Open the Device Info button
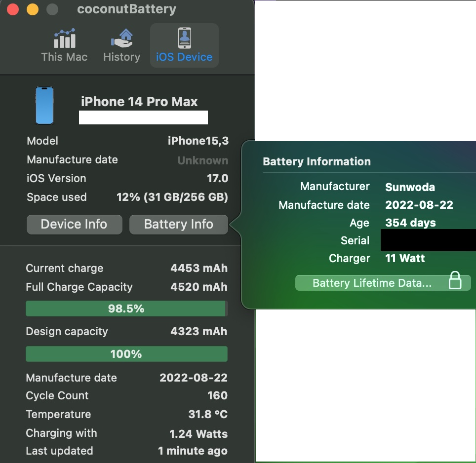 75,225
